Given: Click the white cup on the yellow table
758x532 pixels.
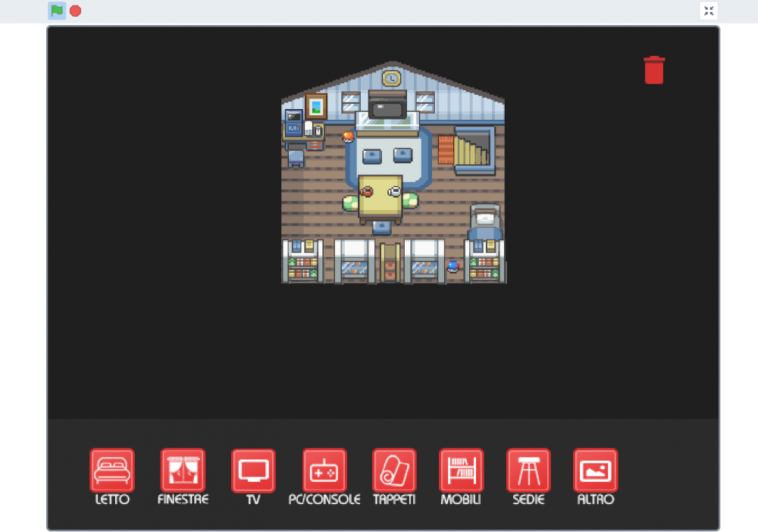Looking at the screenshot, I should (395, 192).
